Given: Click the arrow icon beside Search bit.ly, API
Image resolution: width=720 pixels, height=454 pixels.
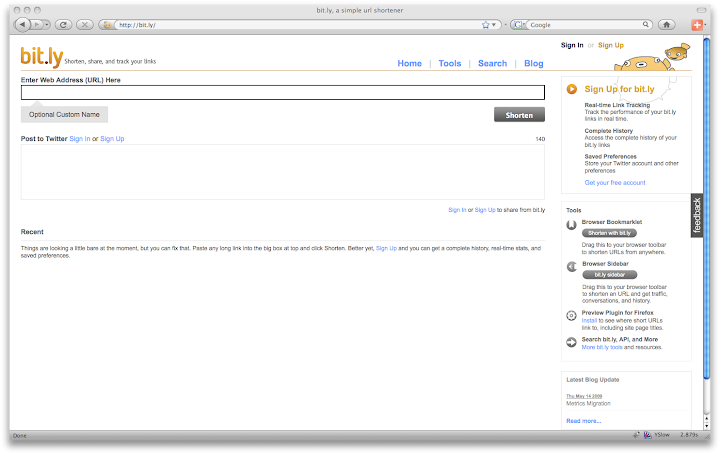Looking at the screenshot, I should (571, 342).
